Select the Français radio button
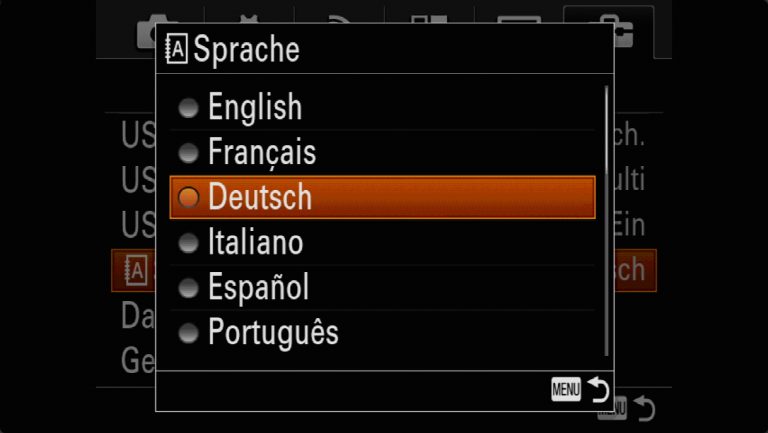The height and width of the screenshot is (433, 768). coord(189,153)
